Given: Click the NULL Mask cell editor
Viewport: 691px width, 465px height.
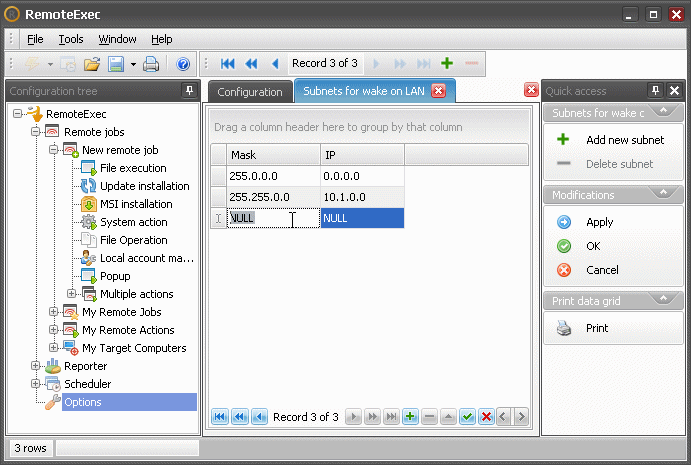Looking at the screenshot, I should coord(273,218).
